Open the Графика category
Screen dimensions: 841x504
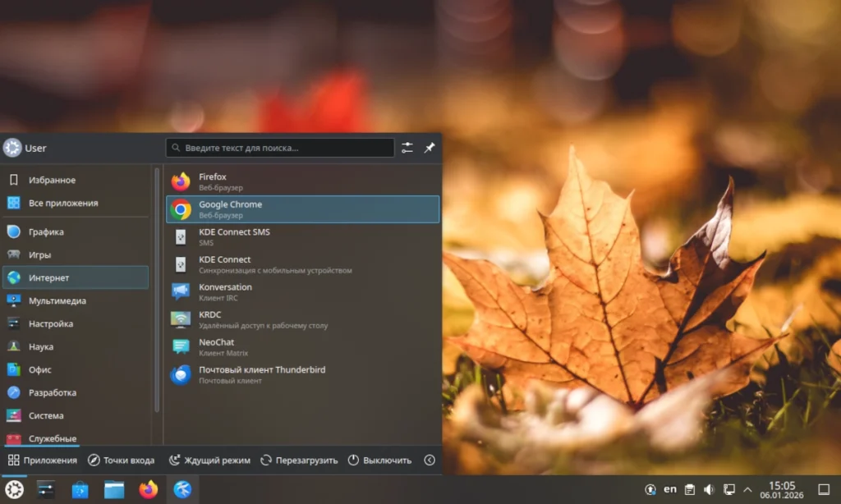(76, 231)
